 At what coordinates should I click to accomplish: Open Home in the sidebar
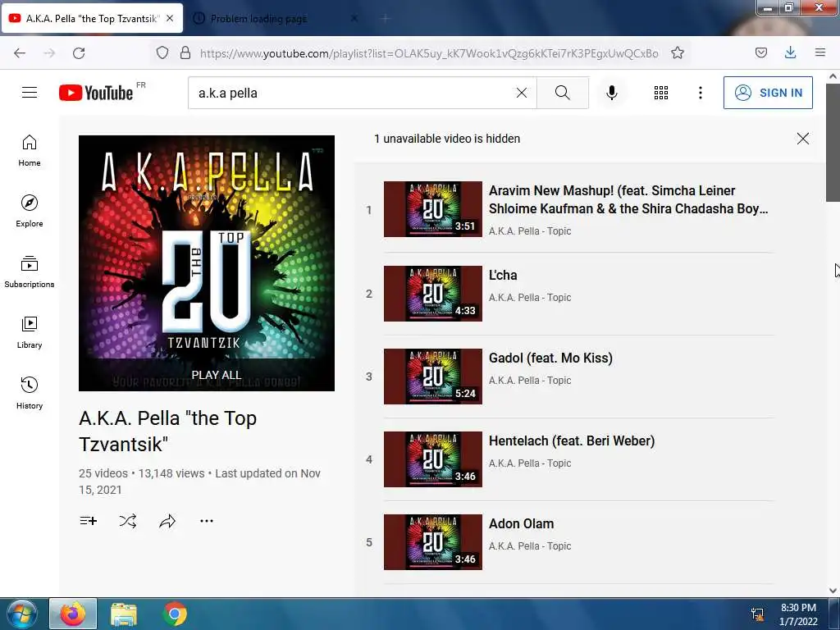30,151
